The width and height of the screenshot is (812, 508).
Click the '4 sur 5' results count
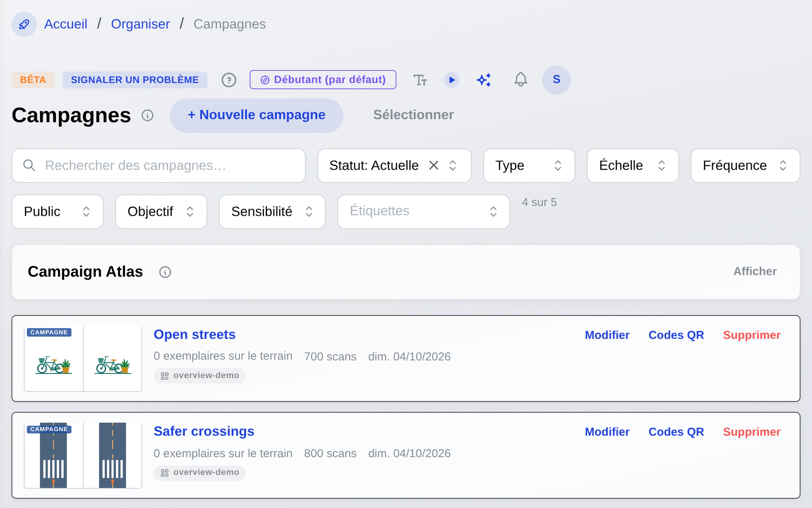coord(539,202)
